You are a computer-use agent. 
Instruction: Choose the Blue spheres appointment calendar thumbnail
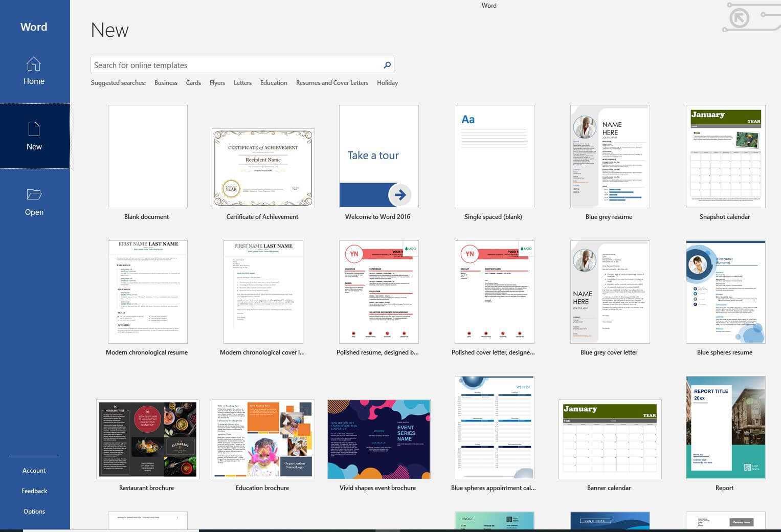click(x=494, y=428)
